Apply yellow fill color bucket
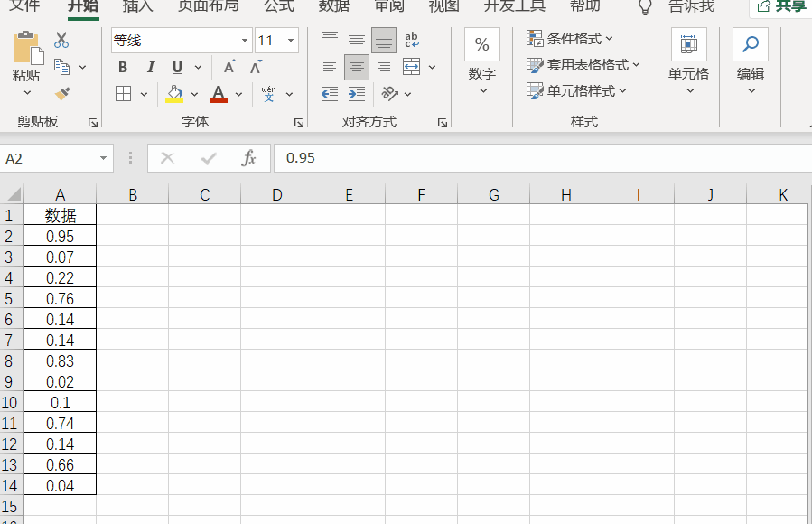 click(174, 94)
